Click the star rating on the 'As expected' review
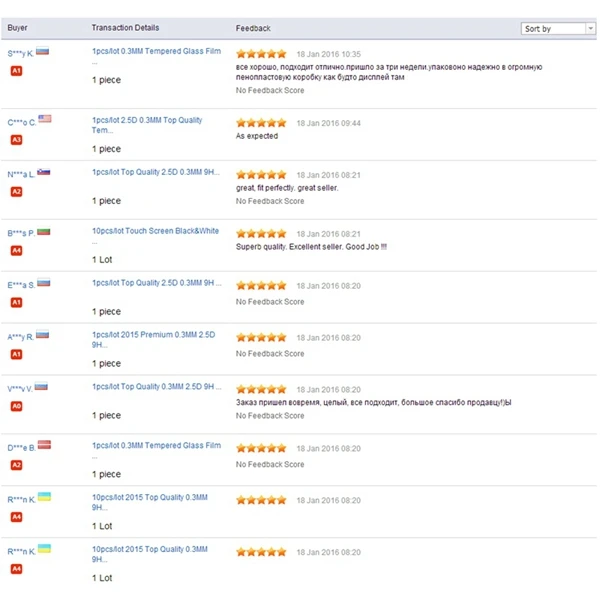This screenshot has height=600, width=600. [x=261, y=123]
